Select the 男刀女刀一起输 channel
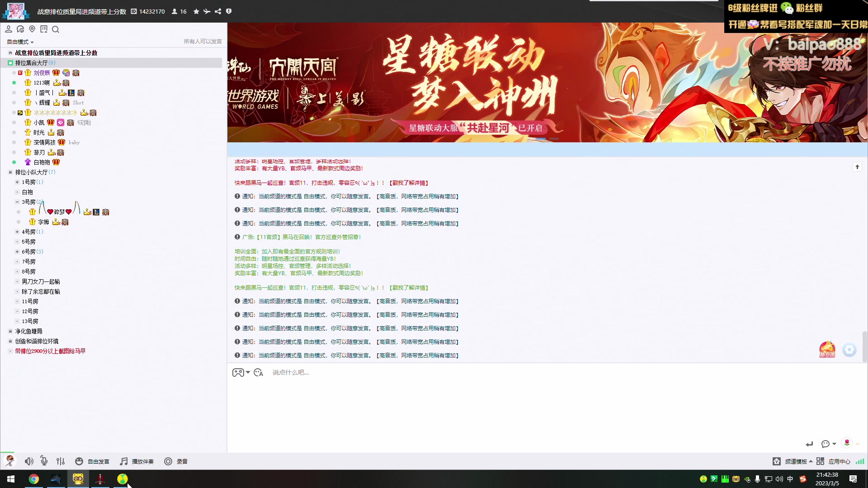This screenshot has width=868, height=488. (x=41, y=282)
